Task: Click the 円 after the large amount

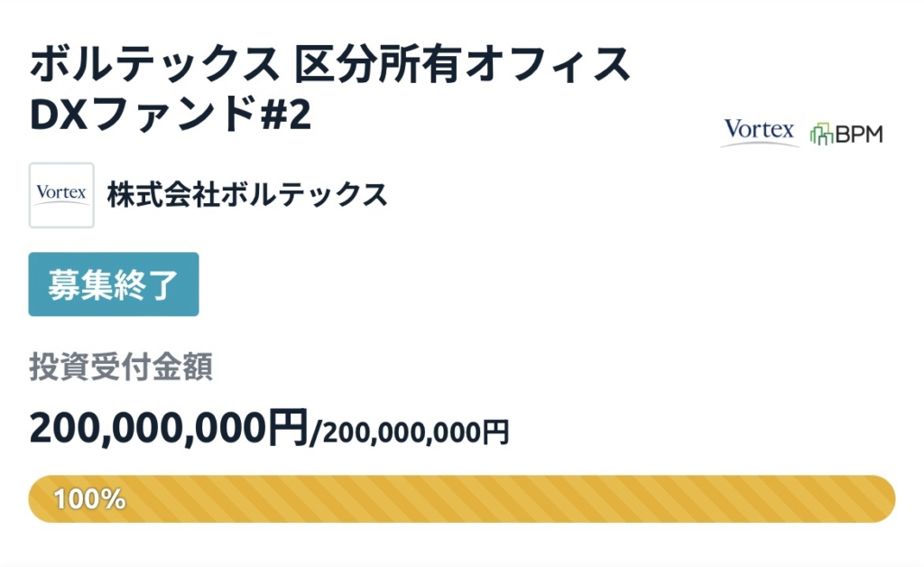Action: click(289, 426)
